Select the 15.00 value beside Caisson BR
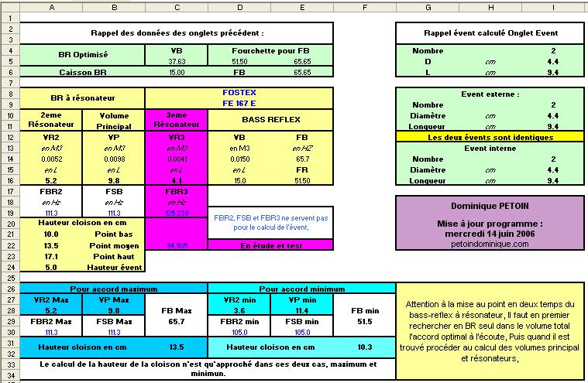Viewport: 588px width, 383px height. pyautogui.click(x=177, y=72)
